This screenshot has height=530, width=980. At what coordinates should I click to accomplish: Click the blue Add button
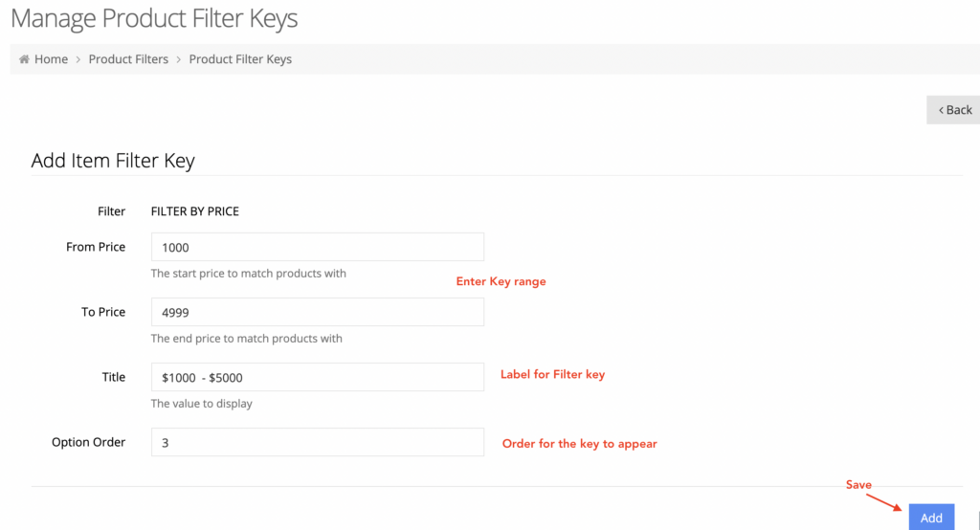tap(931, 518)
